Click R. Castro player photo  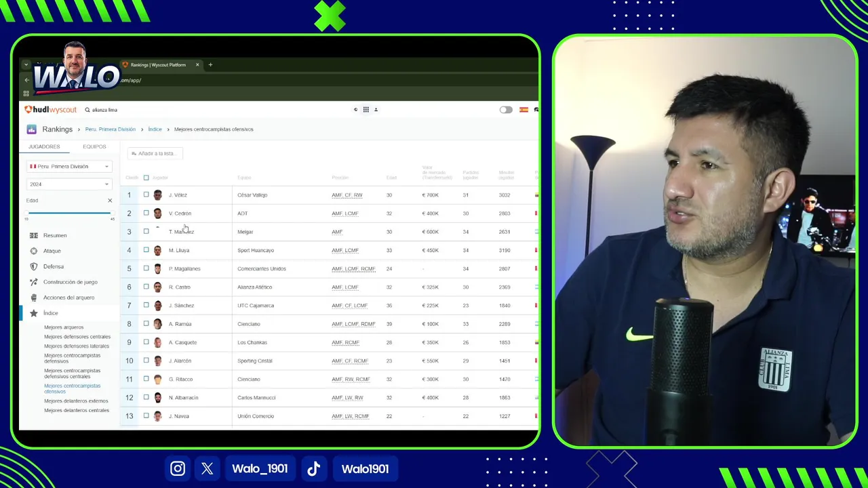coord(158,287)
